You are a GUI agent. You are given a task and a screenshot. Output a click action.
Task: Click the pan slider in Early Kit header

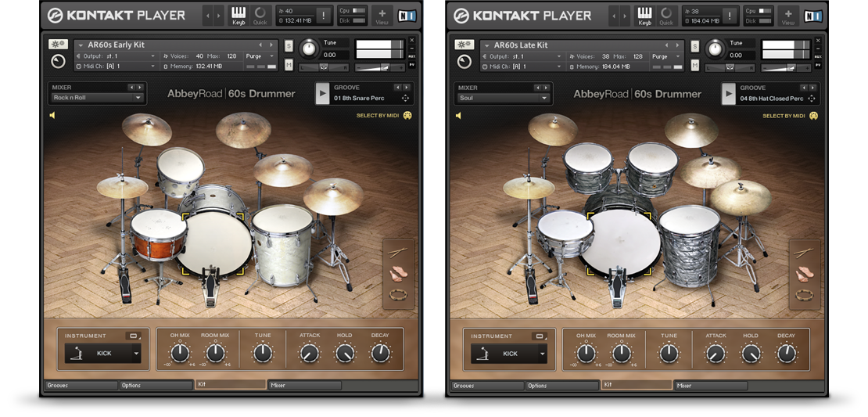(323, 67)
